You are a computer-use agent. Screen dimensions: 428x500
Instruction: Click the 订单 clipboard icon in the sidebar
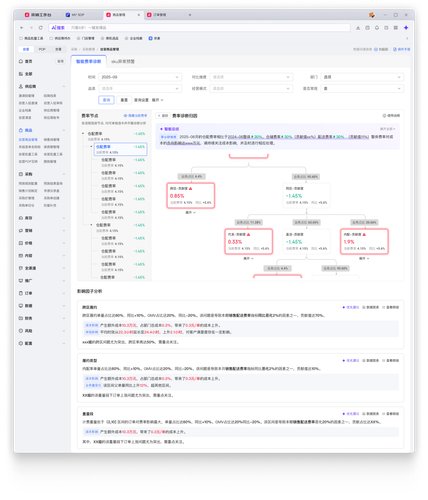click(21, 293)
